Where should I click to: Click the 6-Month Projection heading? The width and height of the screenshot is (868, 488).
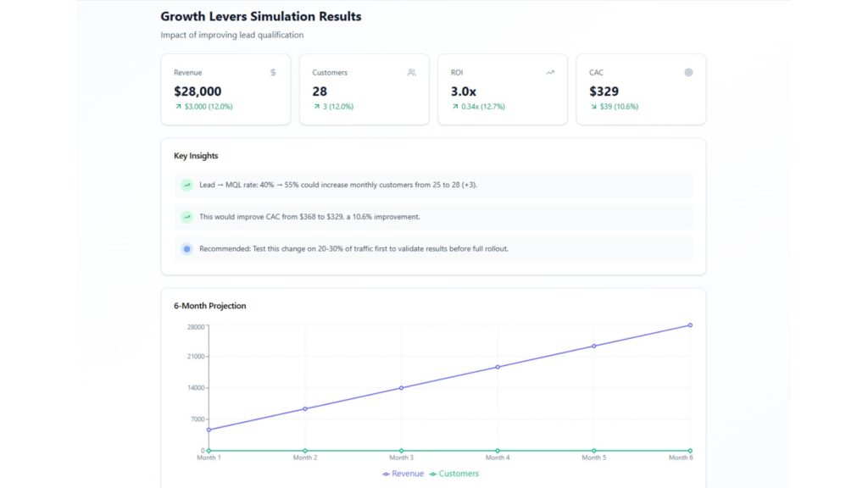click(x=209, y=306)
